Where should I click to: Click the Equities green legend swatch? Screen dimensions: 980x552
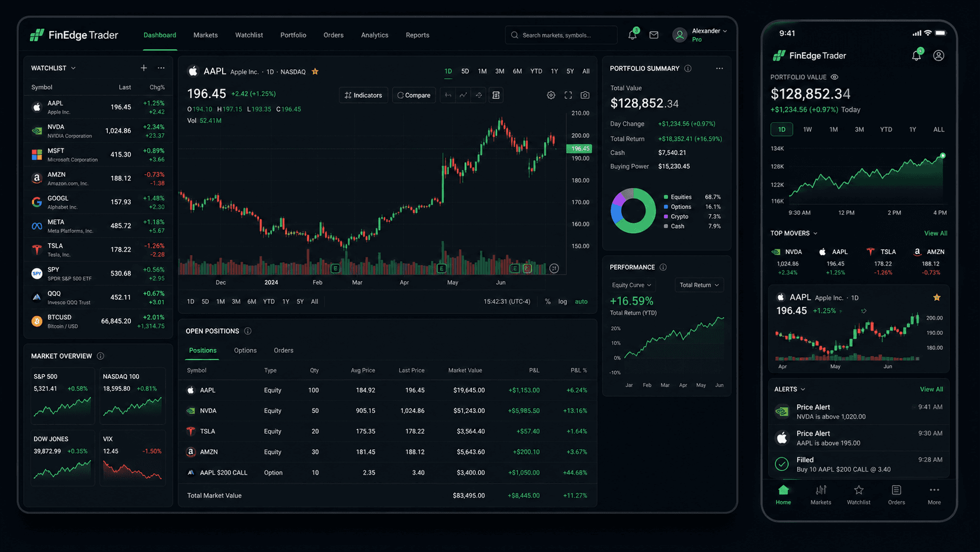click(666, 197)
